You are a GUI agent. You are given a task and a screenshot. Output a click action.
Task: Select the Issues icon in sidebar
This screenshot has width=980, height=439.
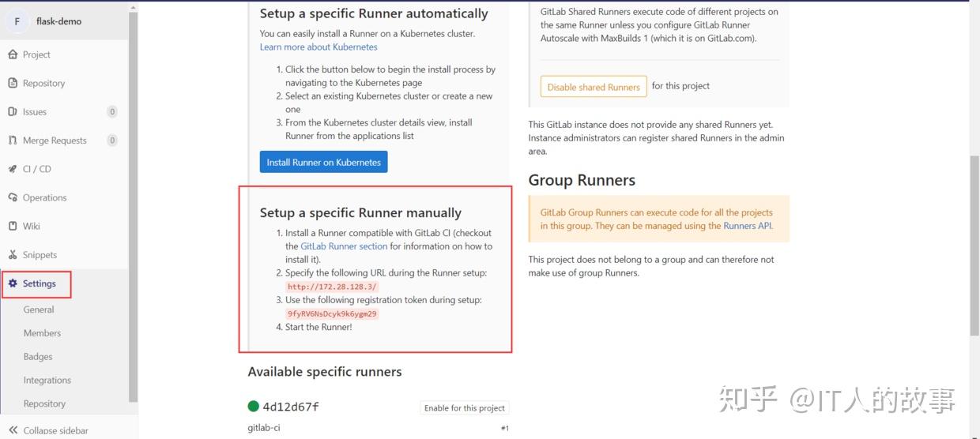(x=13, y=111)
